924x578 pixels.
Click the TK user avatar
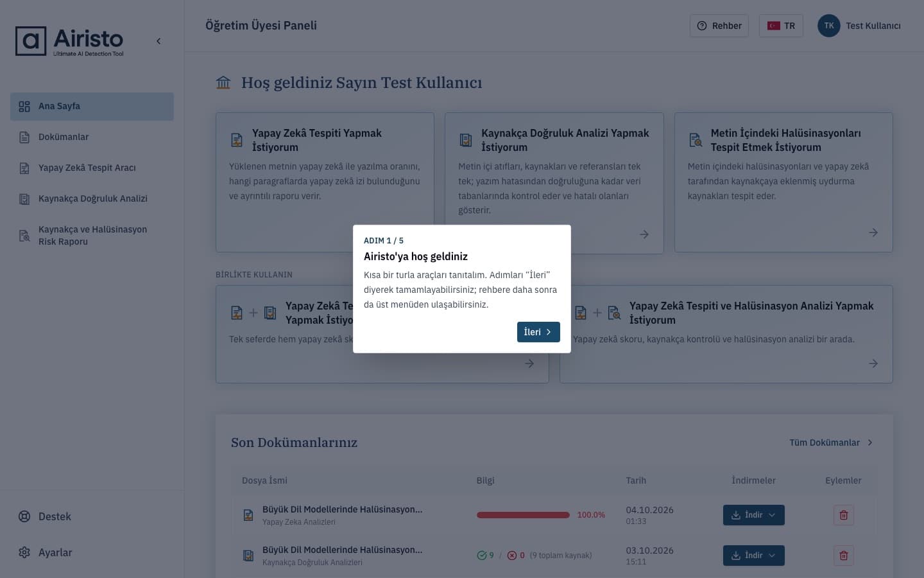[x=829, y=26]
